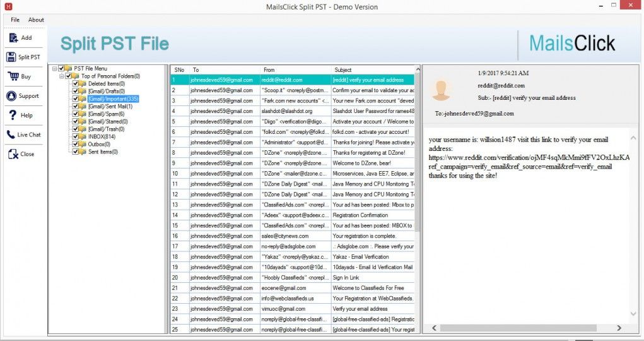
Task: Click the Help question mark icon
Action: (x=13, y=115)
